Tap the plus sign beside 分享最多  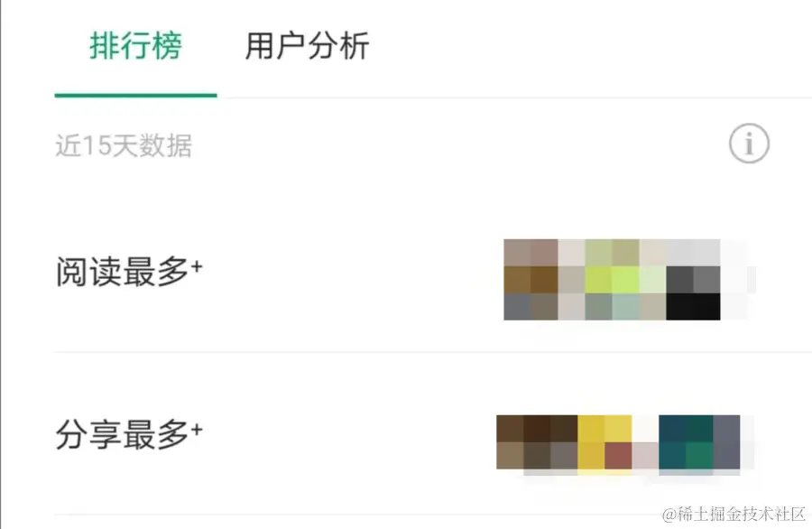197,430
